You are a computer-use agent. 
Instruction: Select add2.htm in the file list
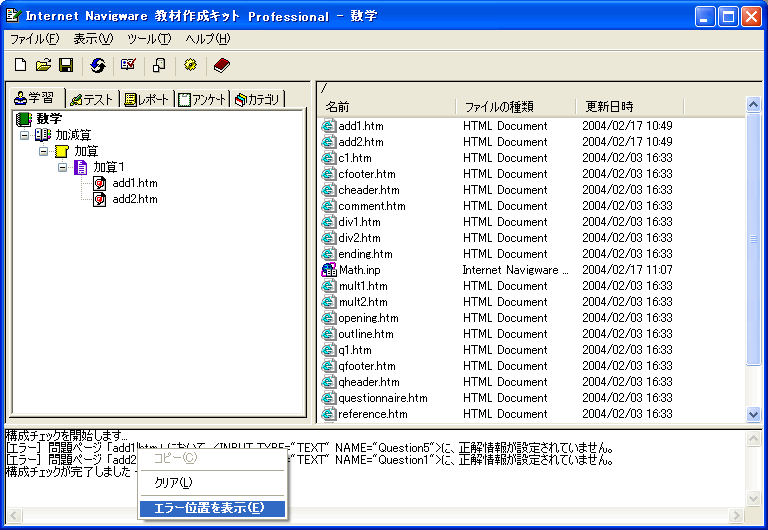361,142
